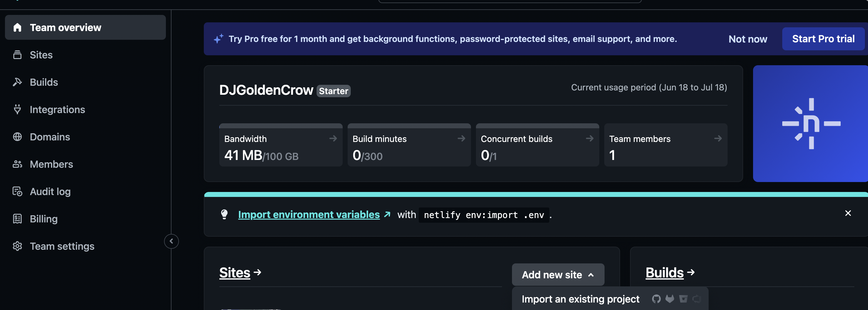
Task: Dismiss the Pro offer with Not now
Action: tap(748, 39)
